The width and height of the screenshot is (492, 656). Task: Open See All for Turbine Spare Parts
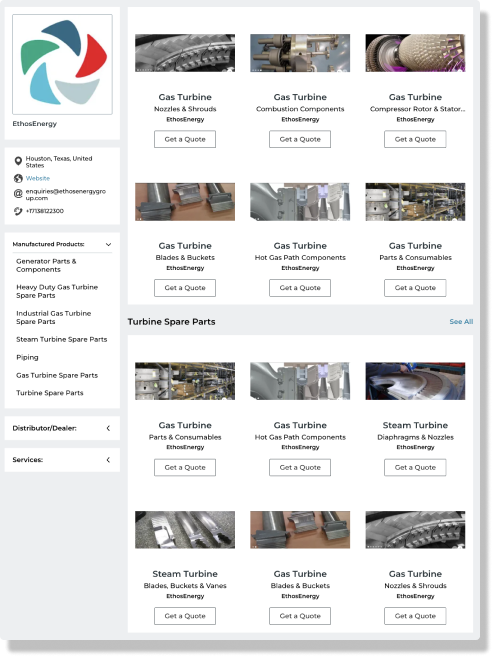click(461, 322)
